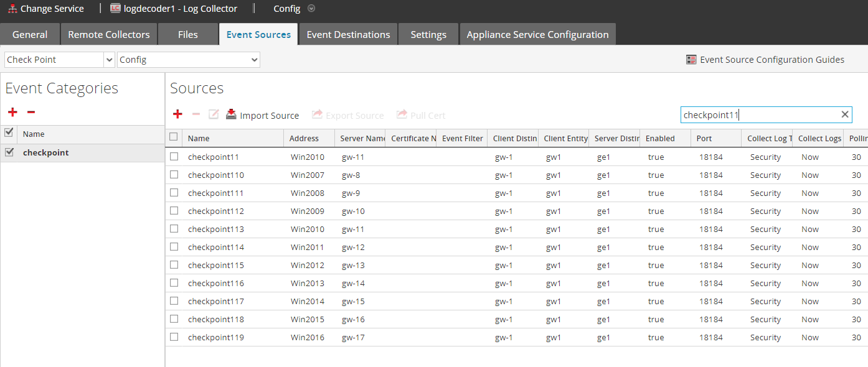Open the Config menu arrow in header
The width and height of the screenshot is (868, 367).
pyautogui.click(x=311, y=9)
